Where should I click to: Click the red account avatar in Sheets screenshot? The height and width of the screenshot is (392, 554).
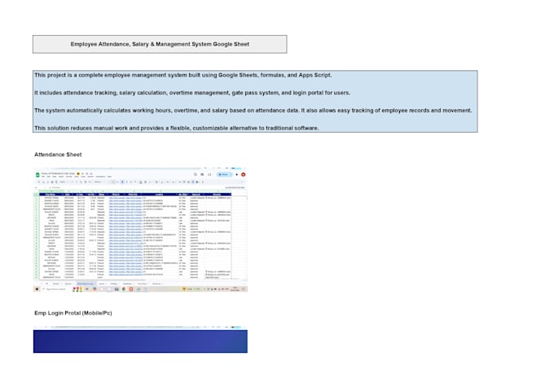(x=243, y=174)
